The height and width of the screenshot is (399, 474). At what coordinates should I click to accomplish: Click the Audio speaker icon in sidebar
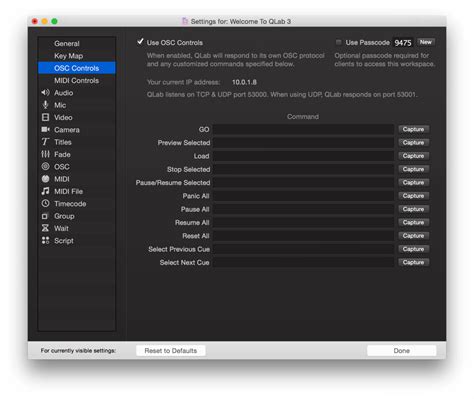pyautogui.click(x=45, y=93)
